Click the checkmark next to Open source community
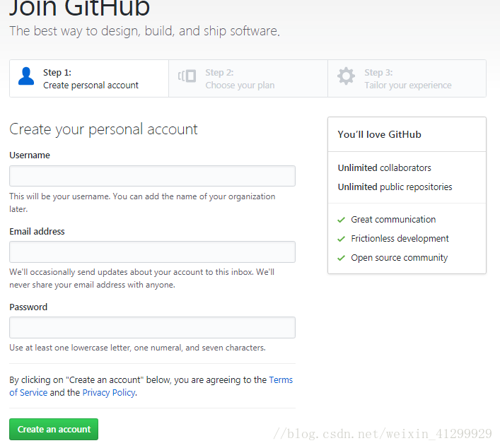This screenshot has height=448, width=500. [341, 258]
